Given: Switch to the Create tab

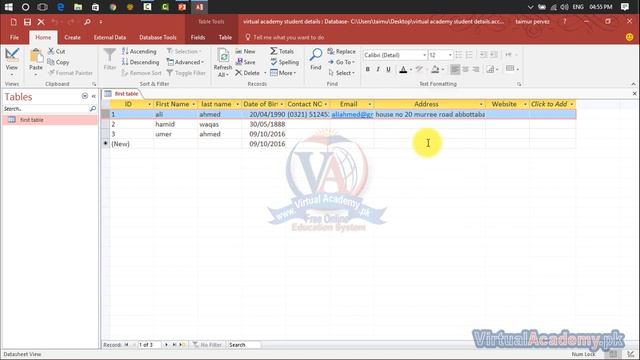Looking at the screenshot, I should (72, 37).
